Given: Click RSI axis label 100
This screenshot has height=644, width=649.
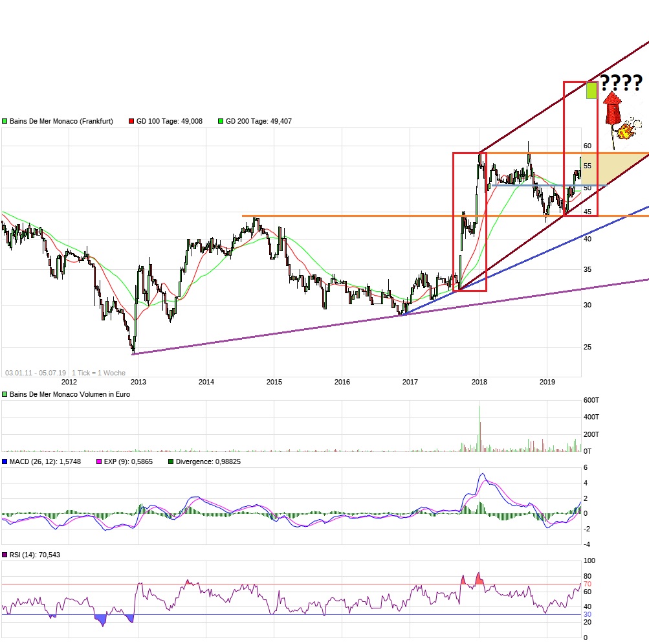Looking at the screenshot, I should pos(589,561).
